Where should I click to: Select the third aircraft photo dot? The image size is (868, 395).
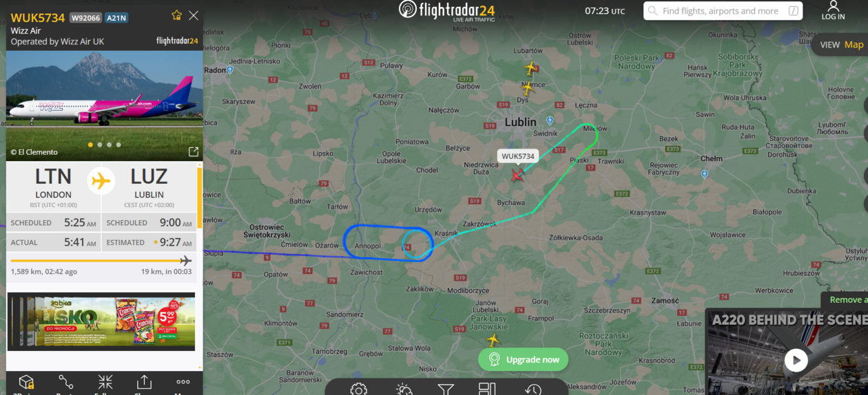(110, 145)
